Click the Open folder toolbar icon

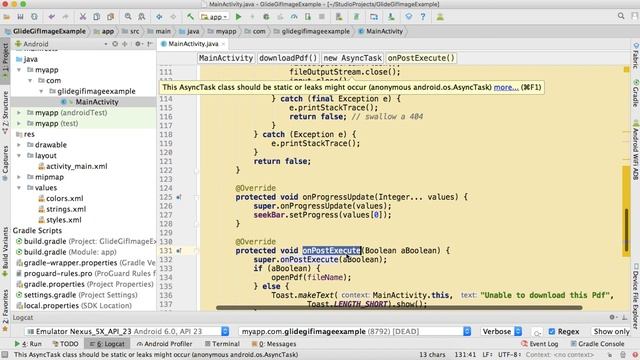[x=7, y=17]
